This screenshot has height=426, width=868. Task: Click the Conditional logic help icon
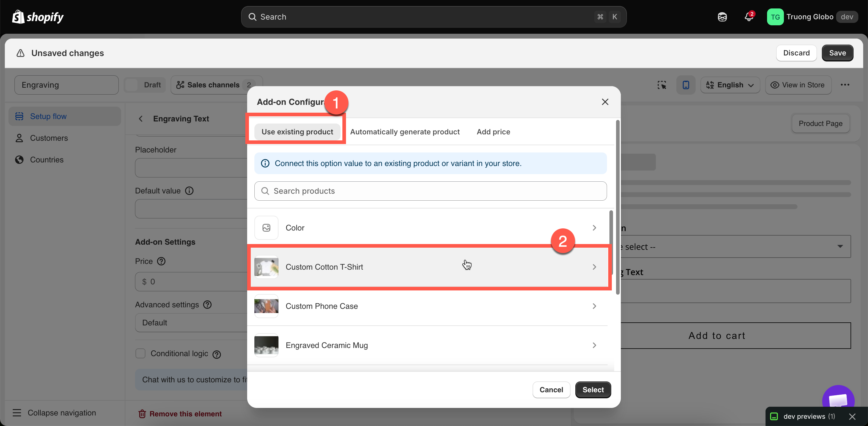pyautogui.click(x=217, y=354)
